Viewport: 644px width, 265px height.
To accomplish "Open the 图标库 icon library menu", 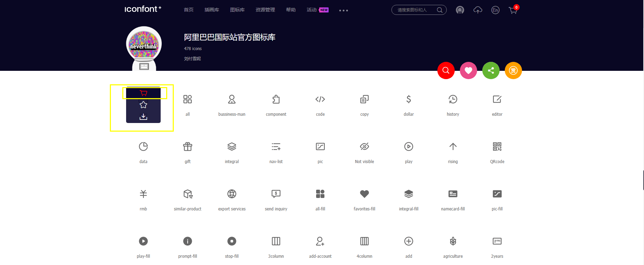I will click(x=237, y=10).
